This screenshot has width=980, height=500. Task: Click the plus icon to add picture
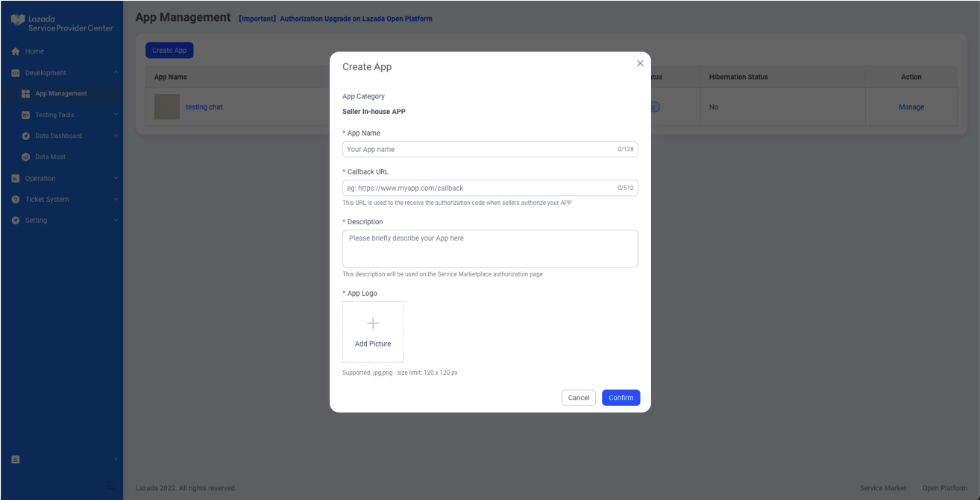(x=373, y=323)
